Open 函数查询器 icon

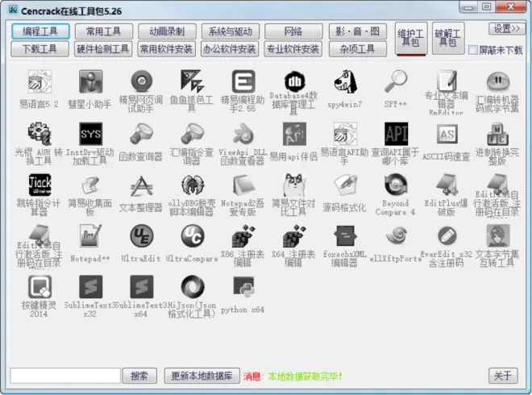click(141, 134)
